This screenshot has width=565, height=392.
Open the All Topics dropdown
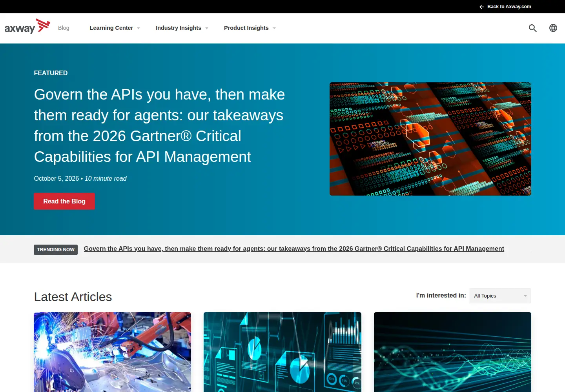(x=500, y=296)
